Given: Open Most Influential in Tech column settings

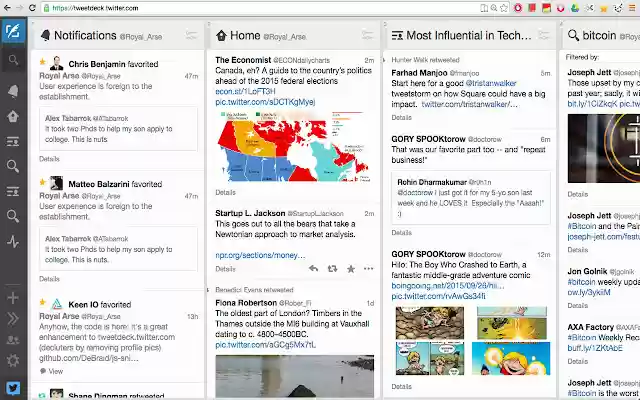Looking at the screenshot, I should 544,36.
